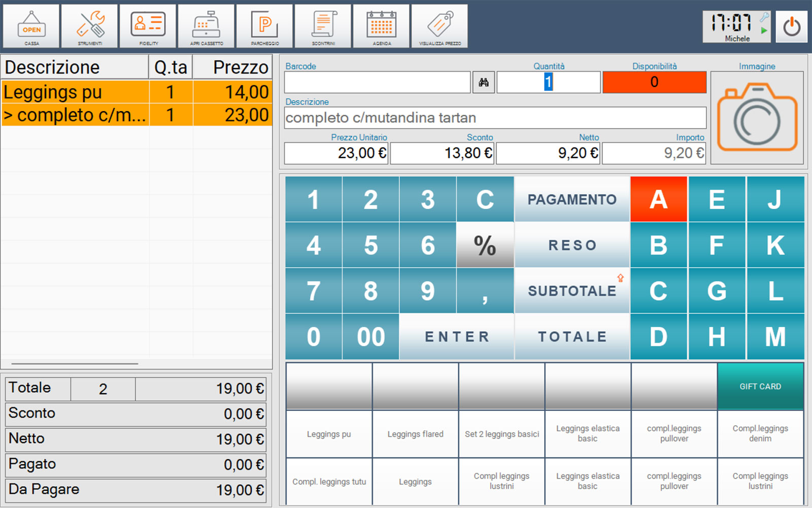Click the Descrizione text field
This screenshot has height=508, width=812.
[x=495, y=118]
